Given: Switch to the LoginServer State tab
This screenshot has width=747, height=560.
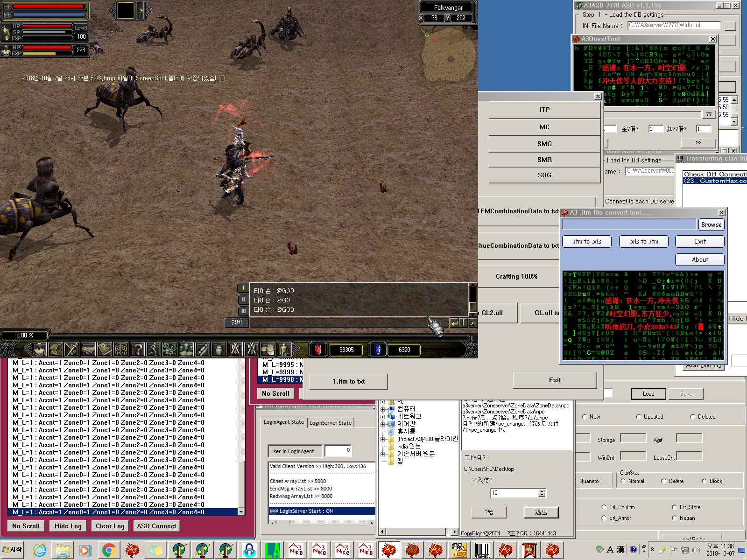Looking at the screenshot, I should pos(330,423).
